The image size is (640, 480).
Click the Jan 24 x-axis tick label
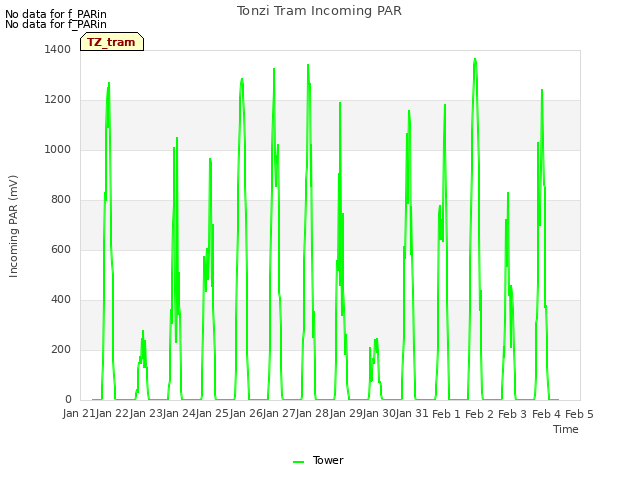tap(179, 414)
